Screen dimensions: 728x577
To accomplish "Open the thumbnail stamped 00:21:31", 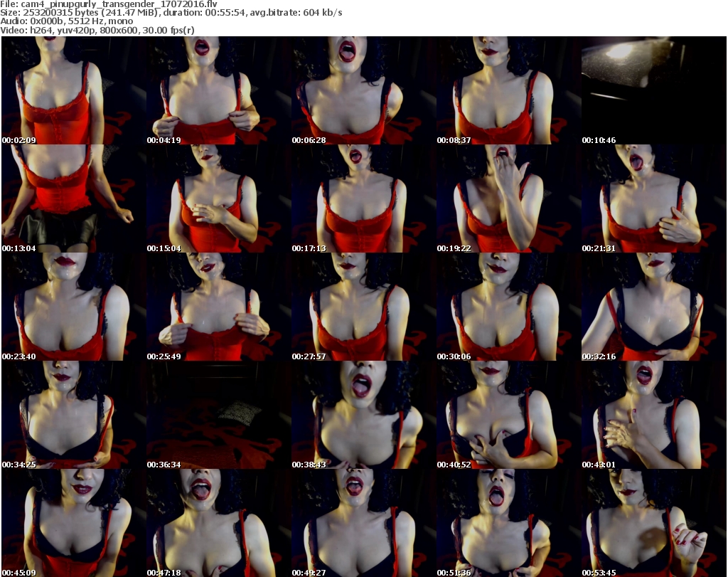I will click(x=654, y=198).
